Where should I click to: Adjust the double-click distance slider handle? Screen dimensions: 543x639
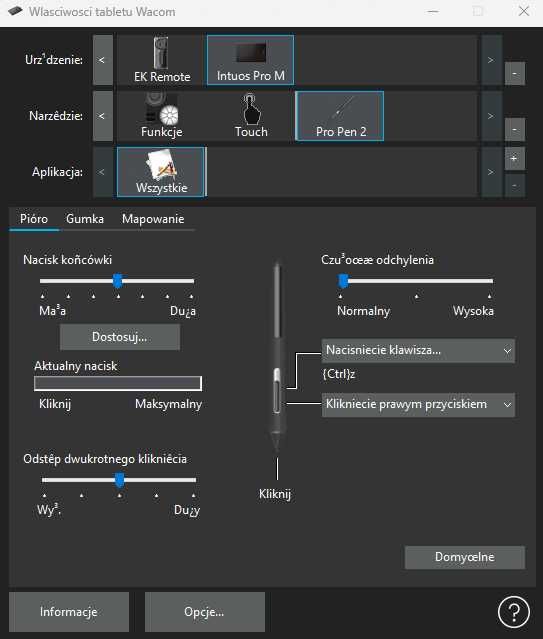pyautogui.click(x=119, y=480)
